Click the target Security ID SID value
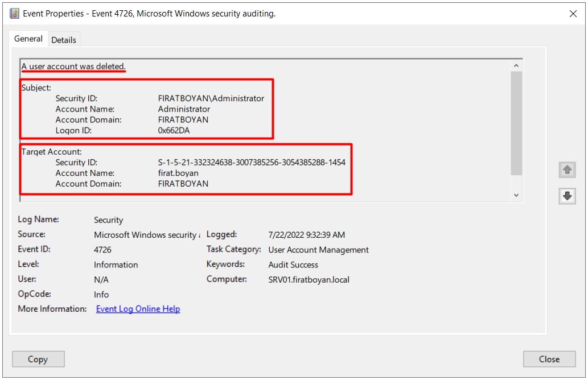 [251, 162]
